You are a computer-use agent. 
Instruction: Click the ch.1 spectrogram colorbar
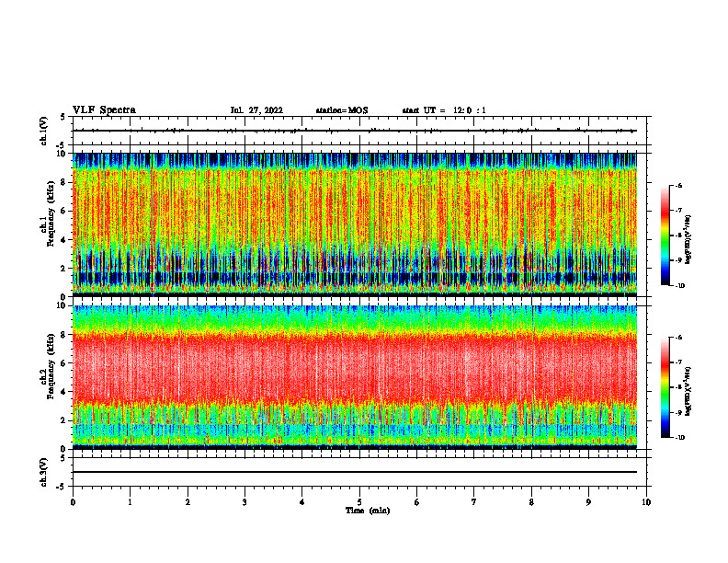[x=665, y=236]
